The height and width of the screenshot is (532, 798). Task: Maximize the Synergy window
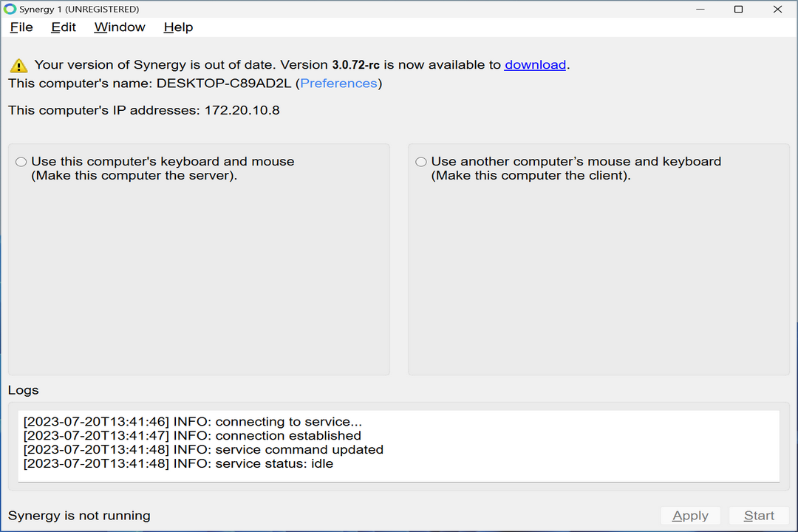(x=738, y=9)
